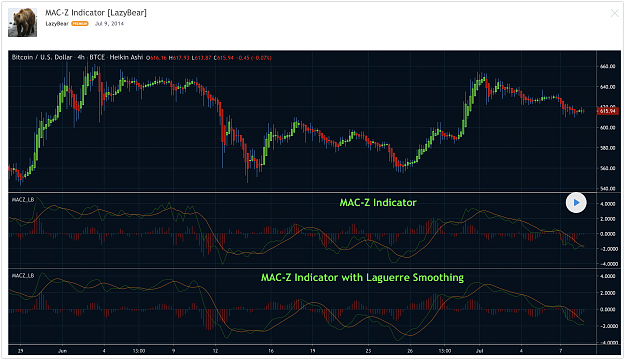Image resolution: width=625 pixels, height=360 pixels.
Task: Click the 'Jun' label on time axis
Action: (62, 351)
